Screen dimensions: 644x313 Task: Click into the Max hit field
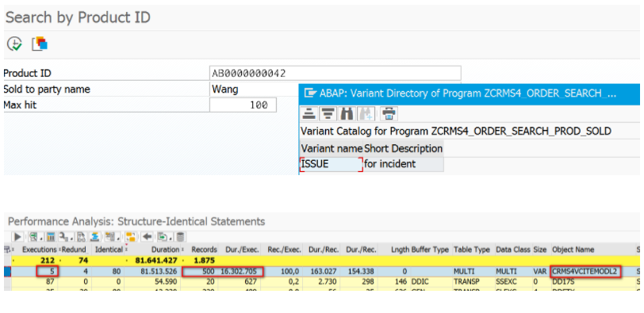[243, 105]
